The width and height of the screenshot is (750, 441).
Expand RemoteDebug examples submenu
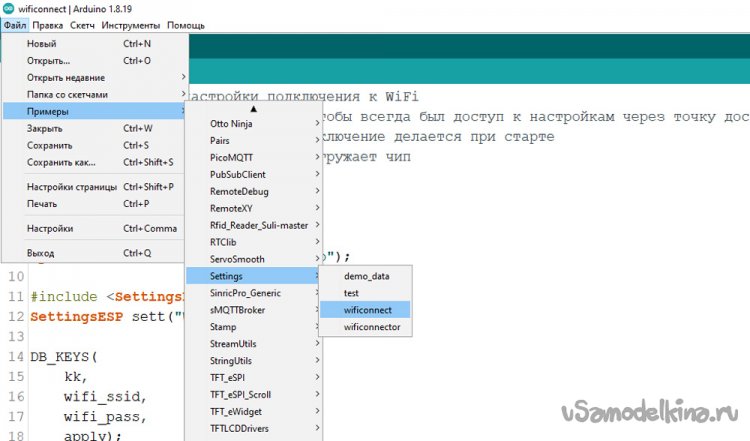(x=254, y=191)
